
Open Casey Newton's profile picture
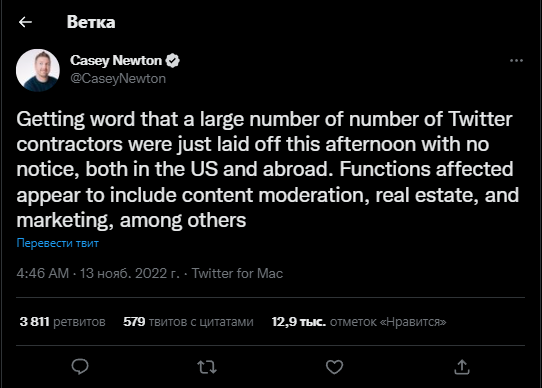(x=38, y=70)
